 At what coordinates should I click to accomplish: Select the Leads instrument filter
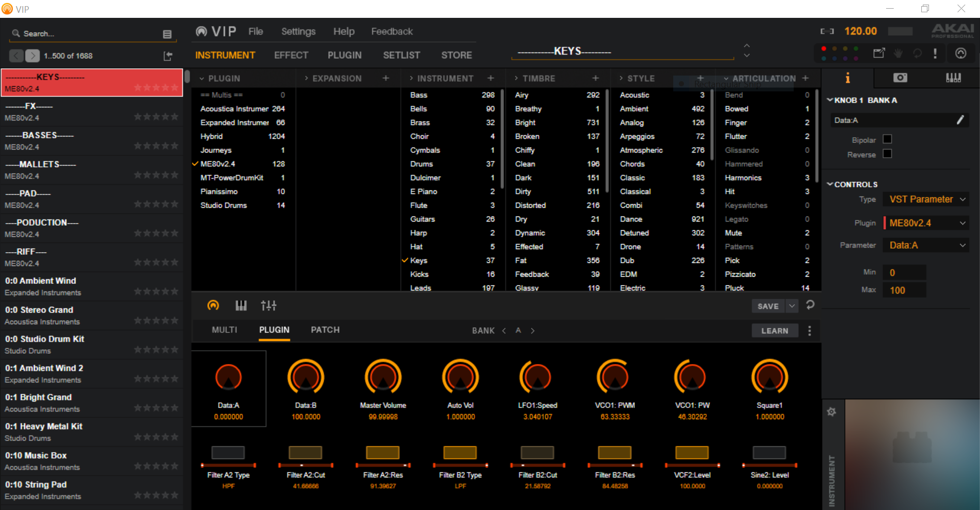coord(452,288)
